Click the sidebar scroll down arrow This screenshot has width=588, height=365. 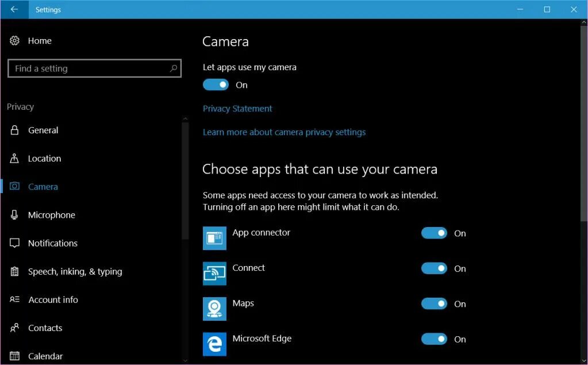tap(185, 360)
